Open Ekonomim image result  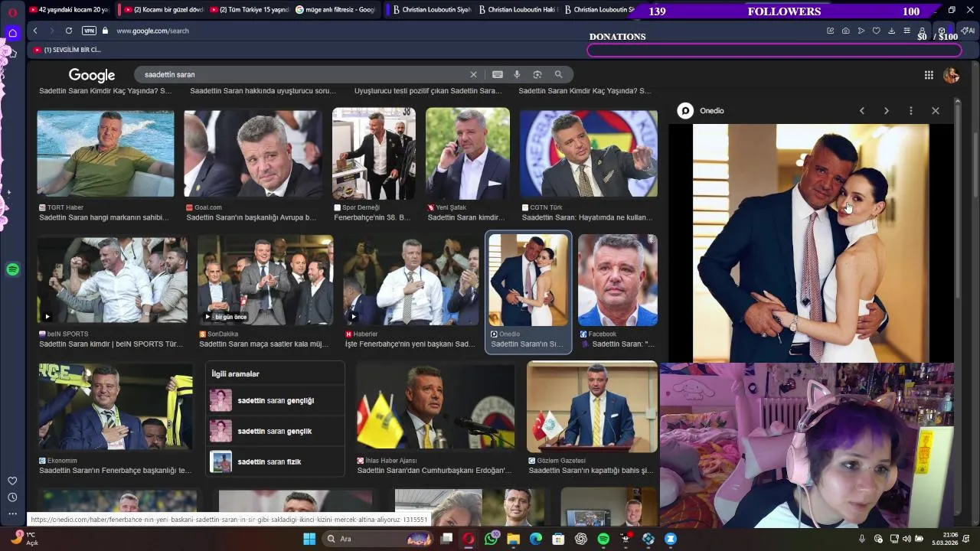(x=116, y=406)
